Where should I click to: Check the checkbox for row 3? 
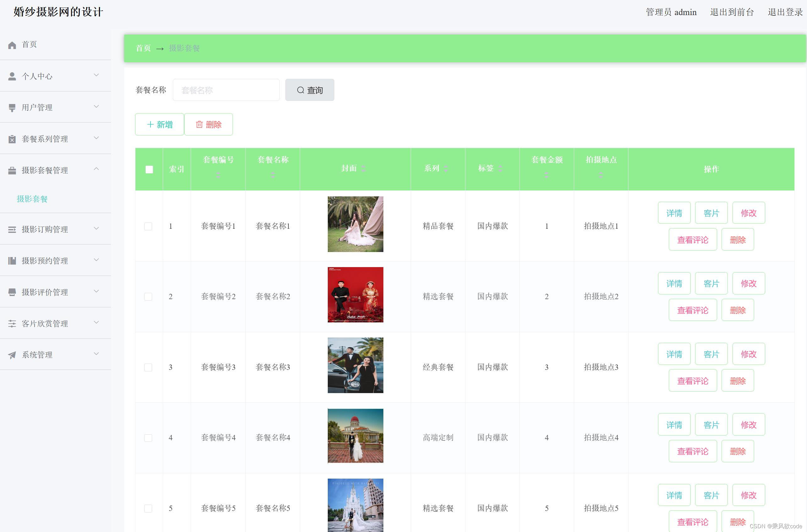coord(148,367)
